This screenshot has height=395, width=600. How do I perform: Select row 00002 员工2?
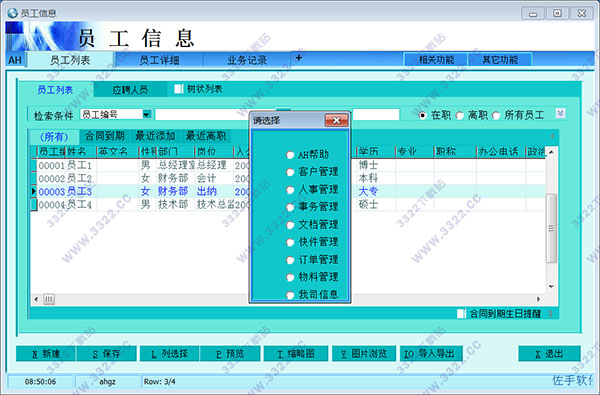point(288,178)
